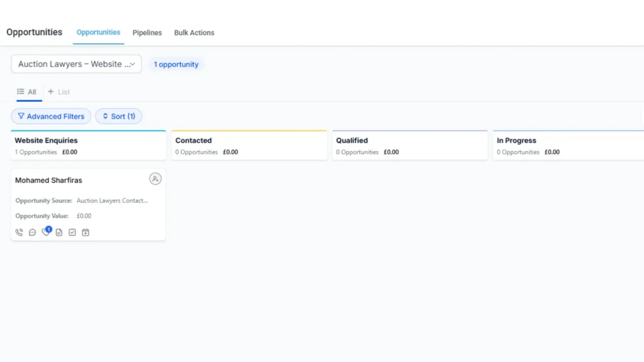Select the list view icon beside All
Image resolution: width=644 pixels, height=362 pixels.
tap(19, 91)
